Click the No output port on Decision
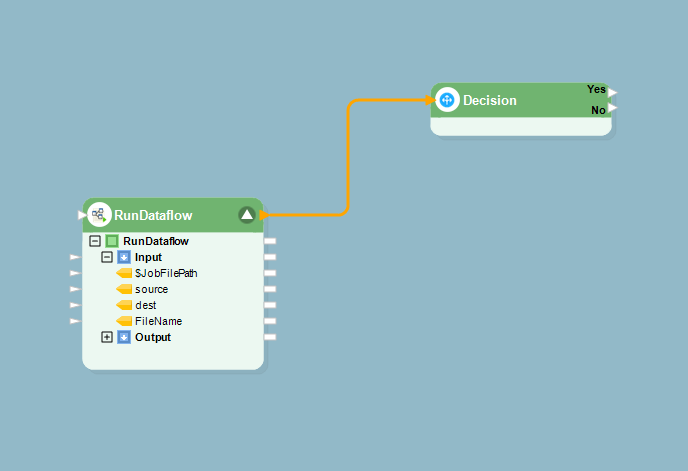 click(x=613, y=108)
